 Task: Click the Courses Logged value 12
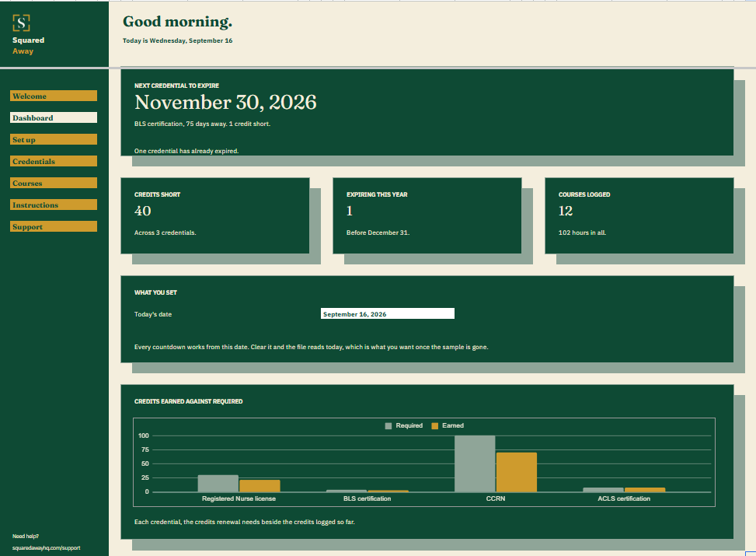(x=566, y=211)
